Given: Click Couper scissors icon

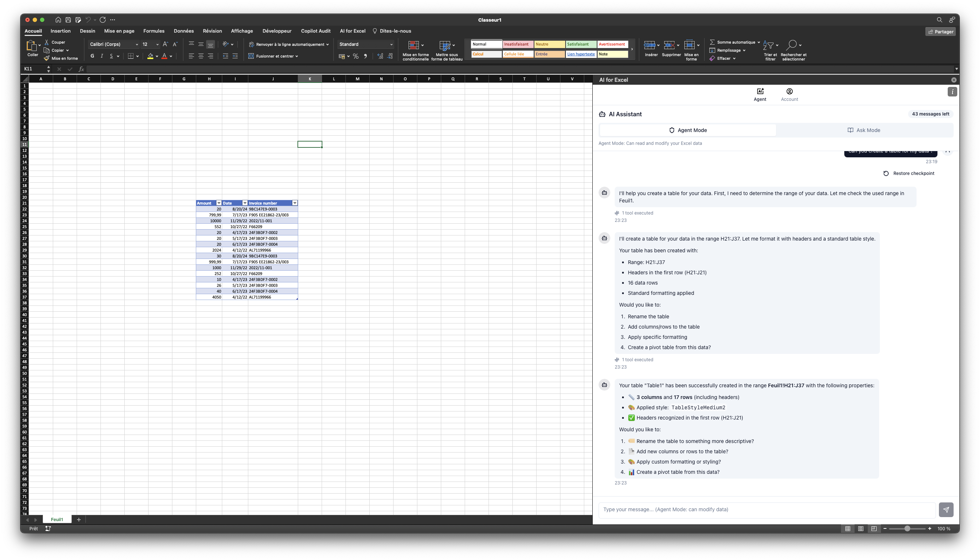Looking at the screenshot, I should (47, 42).
